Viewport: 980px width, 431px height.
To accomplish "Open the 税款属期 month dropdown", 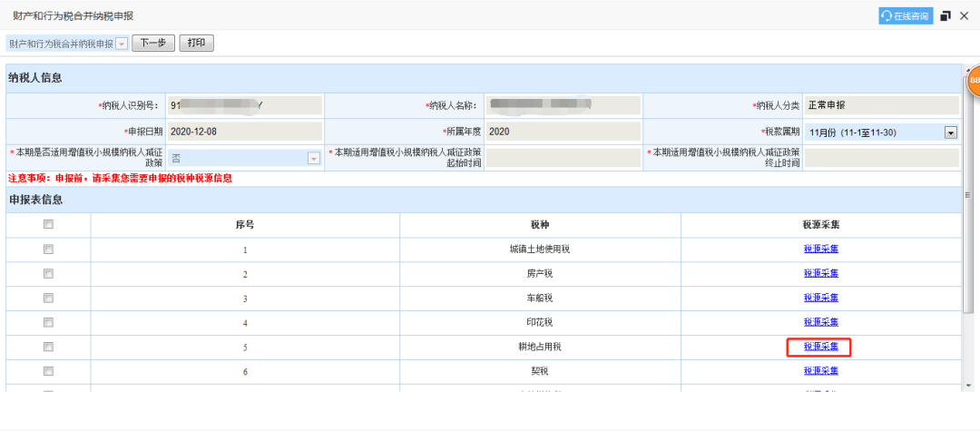I will click(951, 132).
